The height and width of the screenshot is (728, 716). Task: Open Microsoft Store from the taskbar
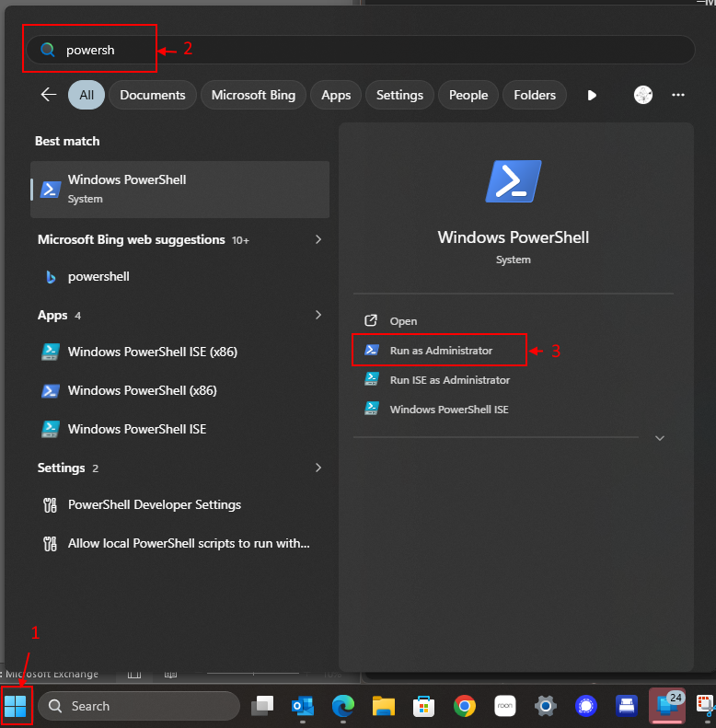(423, 706)
